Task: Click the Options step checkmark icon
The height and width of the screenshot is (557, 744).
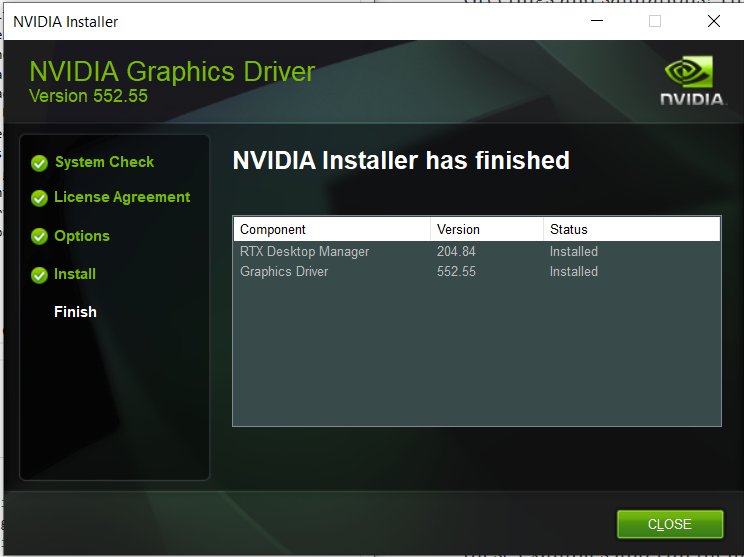Action: pyautogui.click(x=39, y=236)
